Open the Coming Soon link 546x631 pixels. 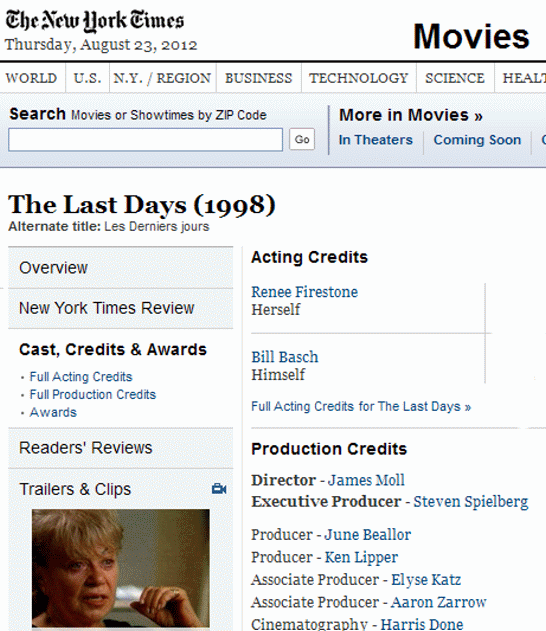(x=477, y=140)
